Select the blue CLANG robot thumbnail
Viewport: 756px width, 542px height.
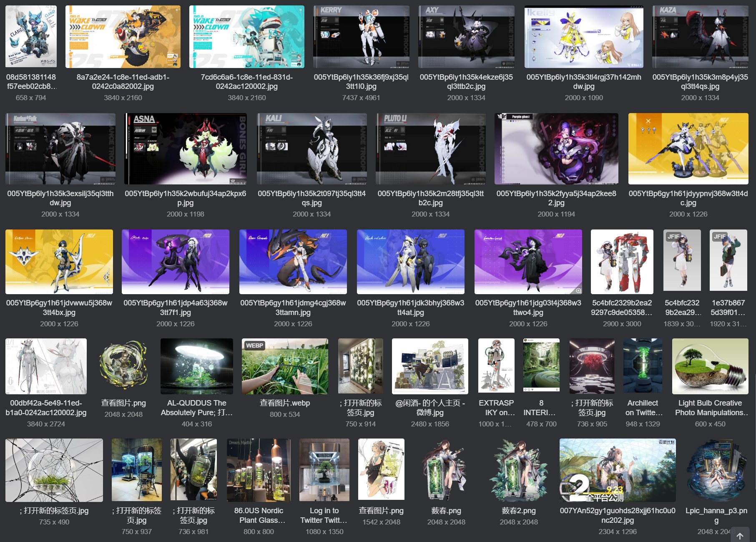click(x=31, y=37)
